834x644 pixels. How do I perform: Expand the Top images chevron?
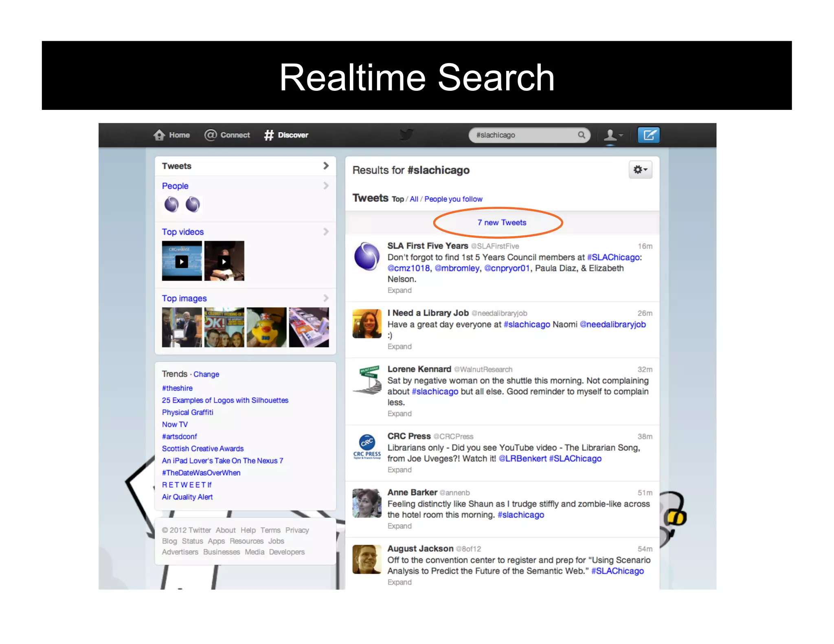[x=326, y=298]
